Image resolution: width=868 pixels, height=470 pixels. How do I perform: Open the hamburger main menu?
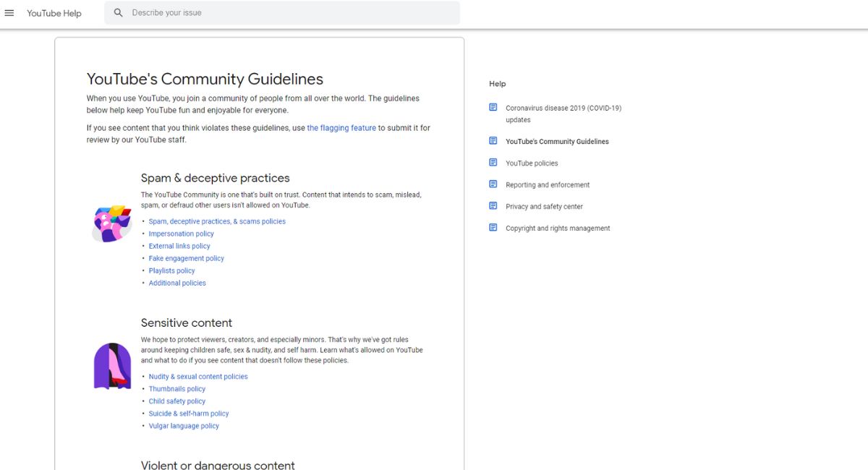9,13
